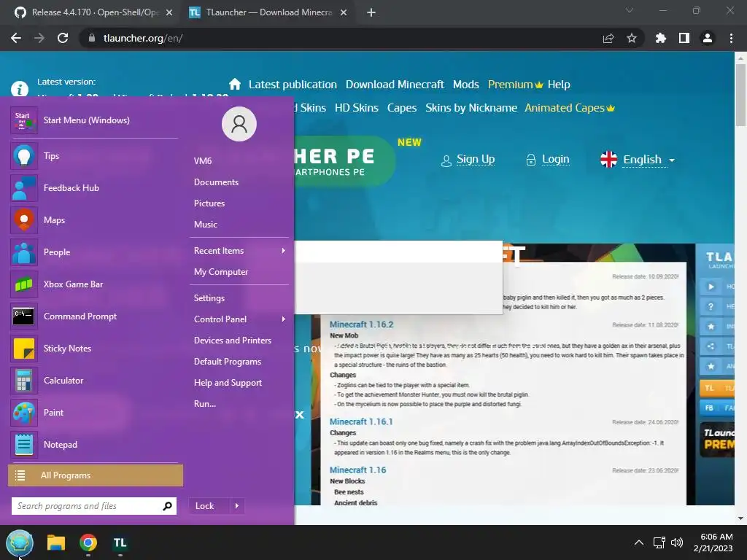Screen dimensions: 747x560
Task: Click the Login link
Action: click(555, 159)
